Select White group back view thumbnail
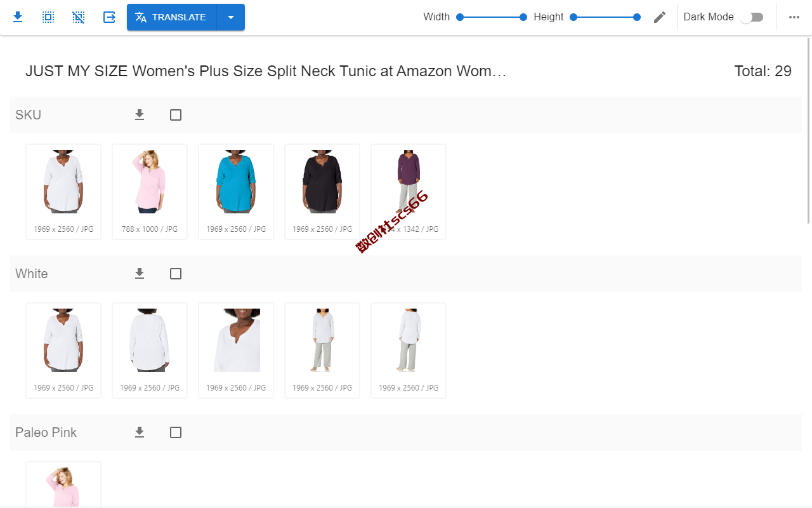The image size is (812, 508). [x=150, y=351]
